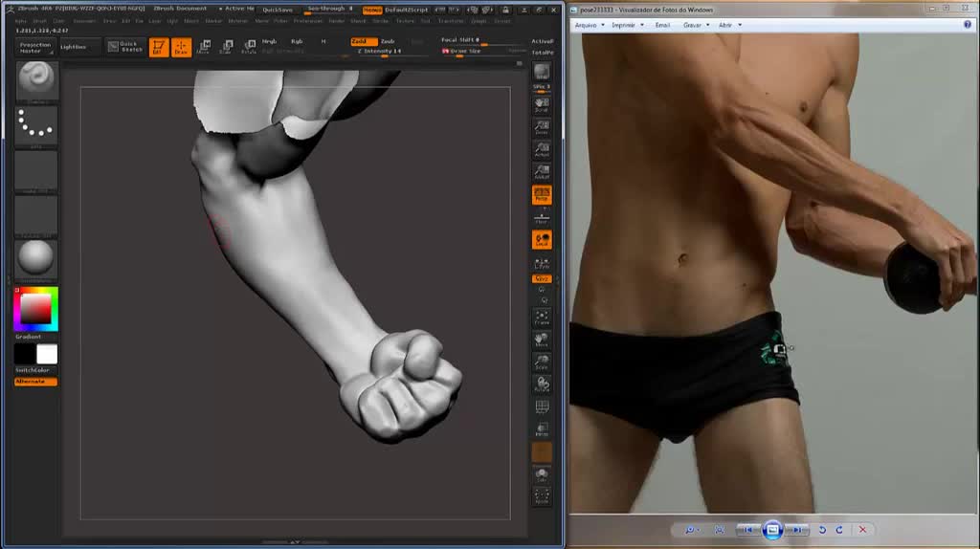The height and width of the screenshot is (549, 980).
Task: Click the SwitchColor button
Action: pyautogui.click(x=33, y=370)
